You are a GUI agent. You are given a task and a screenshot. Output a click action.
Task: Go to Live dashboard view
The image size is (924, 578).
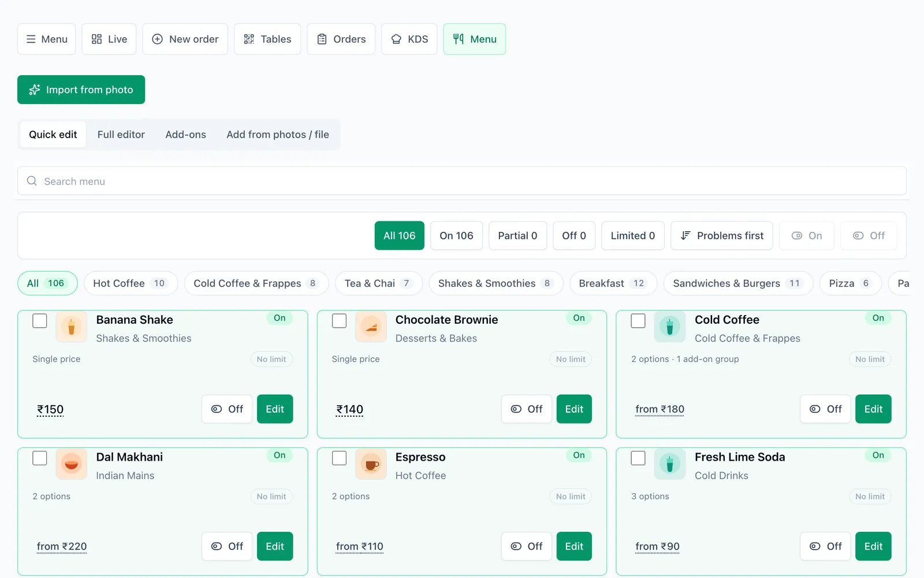109,39
